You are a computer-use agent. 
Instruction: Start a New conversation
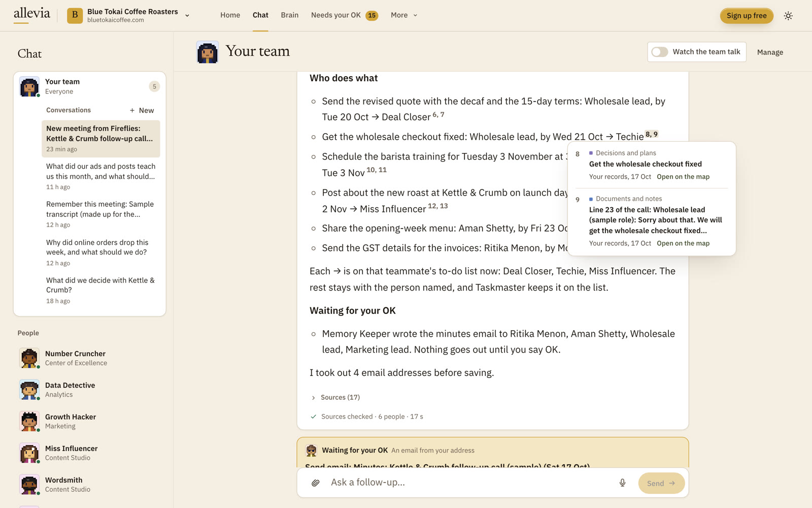click(142, 110)
